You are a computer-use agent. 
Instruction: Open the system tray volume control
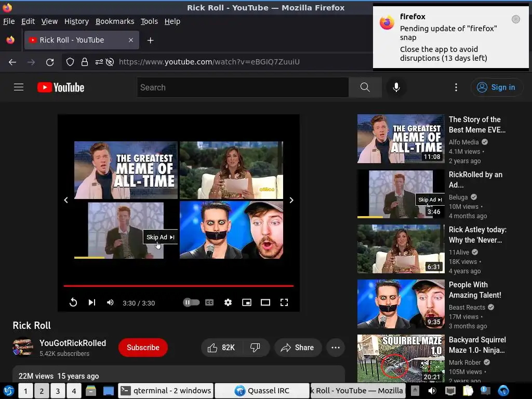[x=432, y=391]
